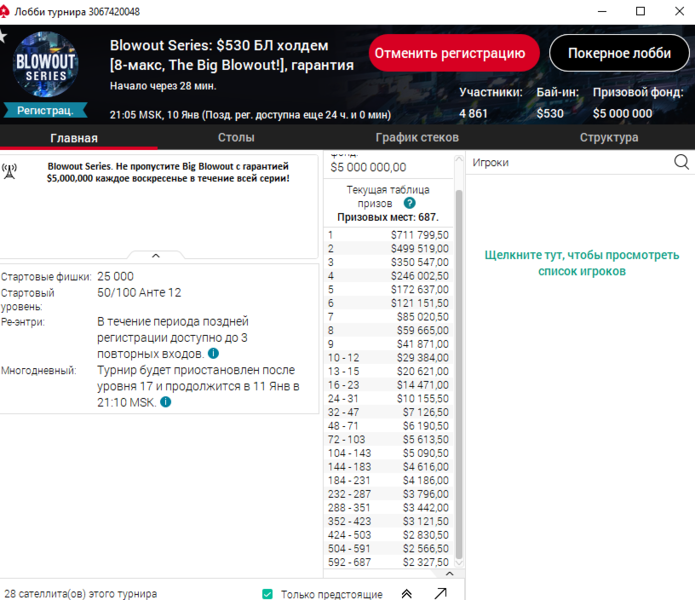The image size is (695, 600).
Task: Open the multi-day info icon after 21:10 MSK
Action: pyautogui.click(x=166, y=402)
